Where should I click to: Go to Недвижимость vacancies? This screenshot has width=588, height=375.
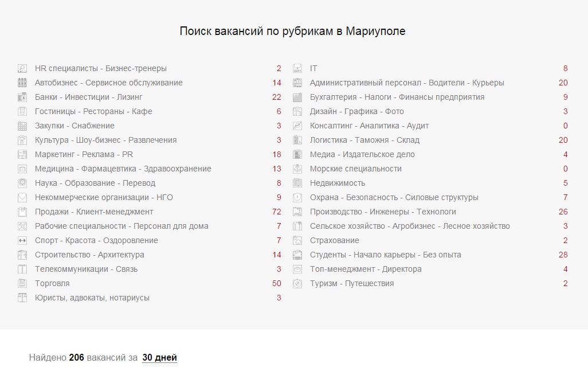(337, 183)
